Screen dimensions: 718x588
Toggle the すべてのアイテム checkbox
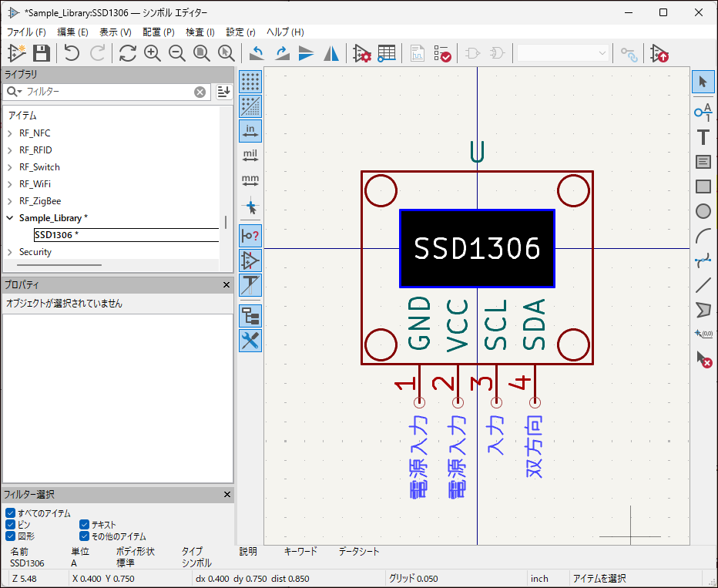coord(11,513)
